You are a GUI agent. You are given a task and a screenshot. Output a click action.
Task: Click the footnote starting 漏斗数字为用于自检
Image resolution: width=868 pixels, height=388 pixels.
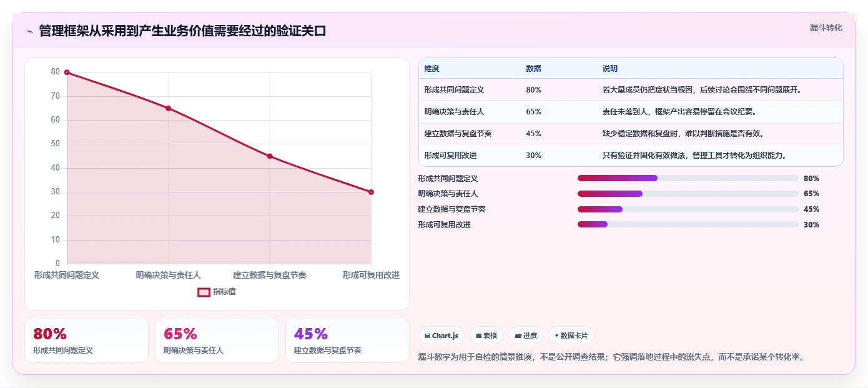click(x=611, y=357)
